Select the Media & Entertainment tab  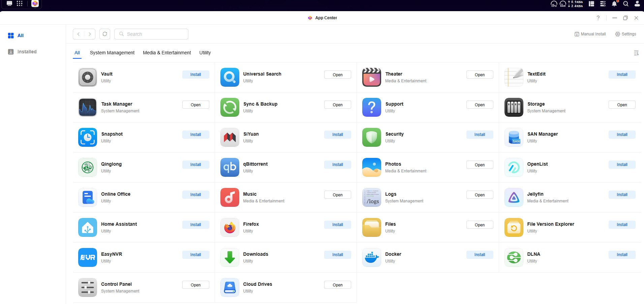[167, 53]
